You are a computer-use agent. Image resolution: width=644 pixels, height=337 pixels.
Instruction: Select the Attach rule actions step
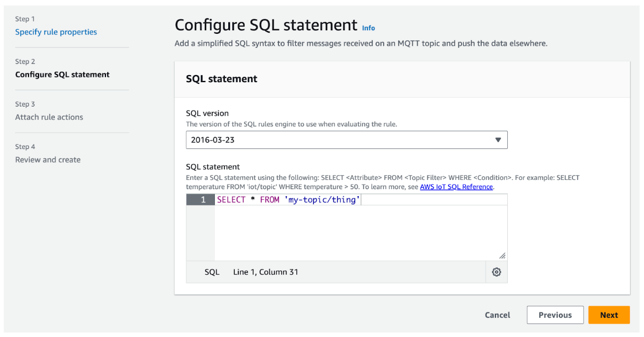(x=49, y=117)
